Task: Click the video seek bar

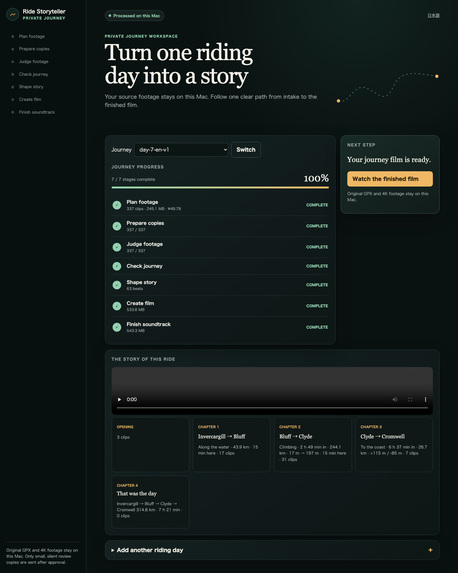Action: [x=272, y=407]
